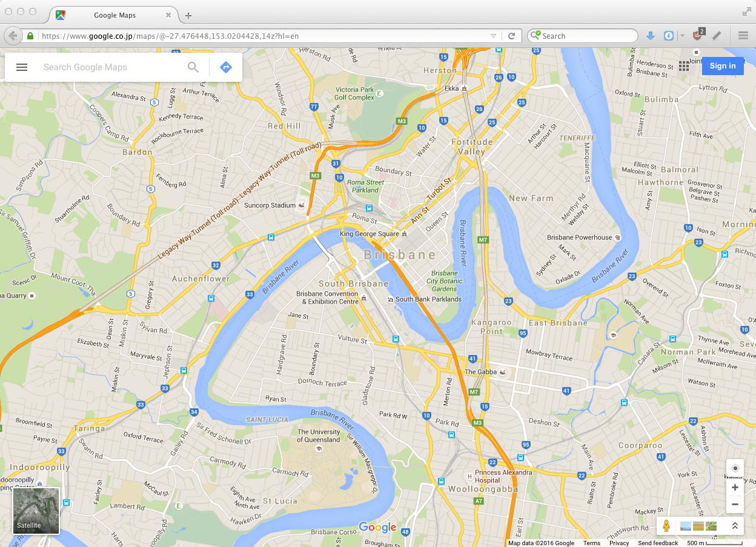Viewport: 756px width, 547px height.
Task: Open the Send feedback link
Action: coord(658,543)
